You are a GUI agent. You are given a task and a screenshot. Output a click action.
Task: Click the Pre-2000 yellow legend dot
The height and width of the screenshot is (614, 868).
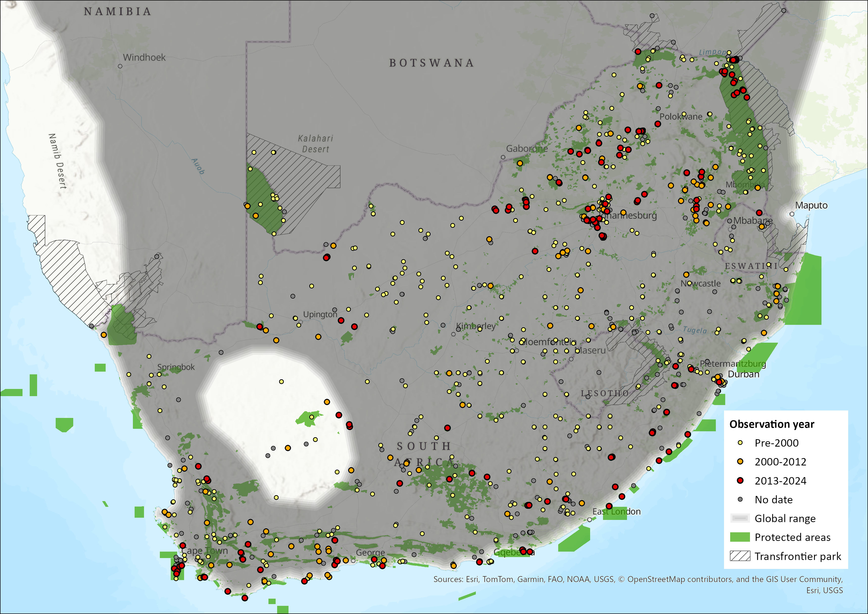pyautogui.click(x=740, y=443)
